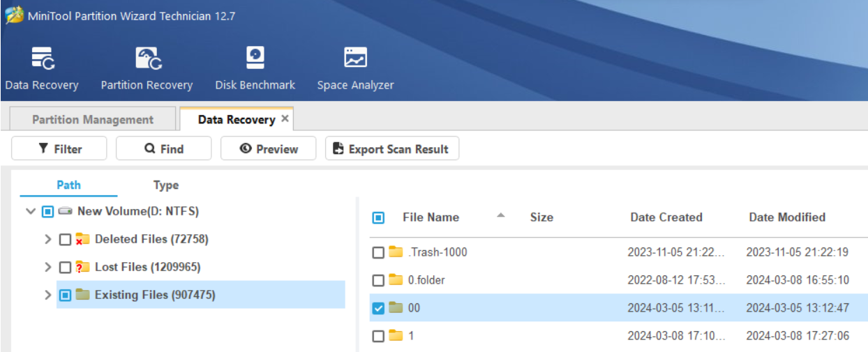Toggle the select-all checkbox in file list header
Image resolution: width=868 pixels, height=352 pixels.
[378, 217]
